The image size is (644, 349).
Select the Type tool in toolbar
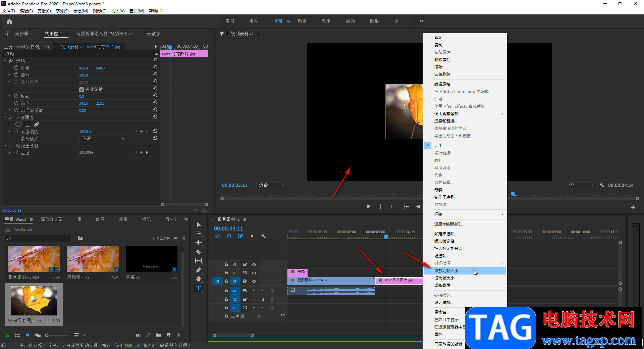[199, 288]
